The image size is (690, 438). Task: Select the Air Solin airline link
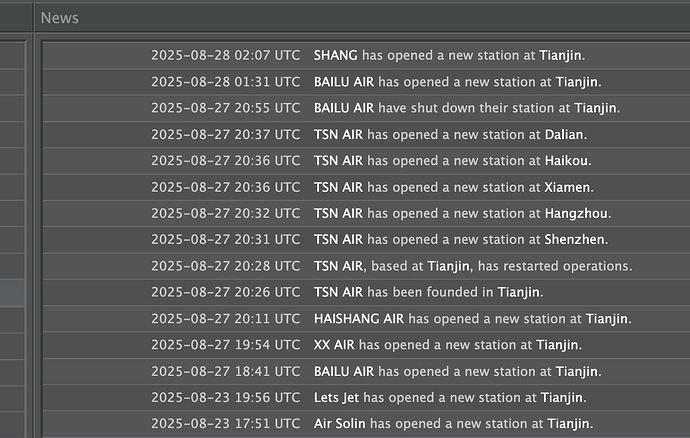(x=340, y=424)
